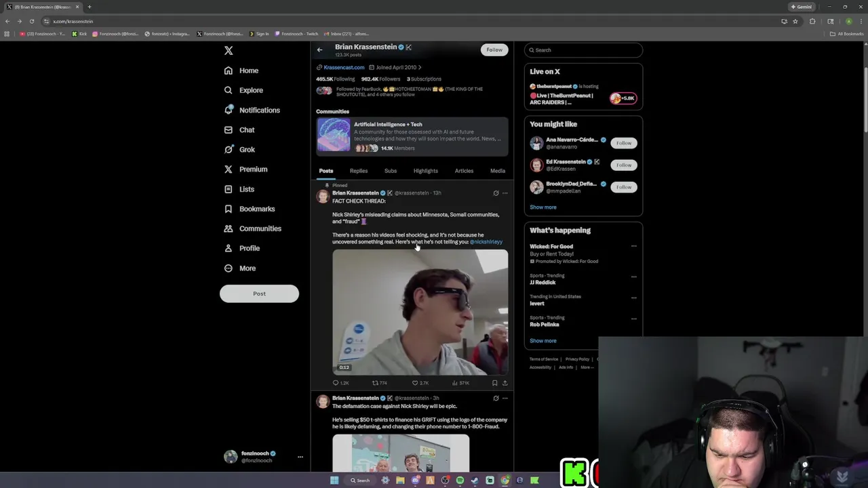This screenshot has height=488, width=868.
Task: Bookmark the pinned fact check post
Action: [494, 383]
